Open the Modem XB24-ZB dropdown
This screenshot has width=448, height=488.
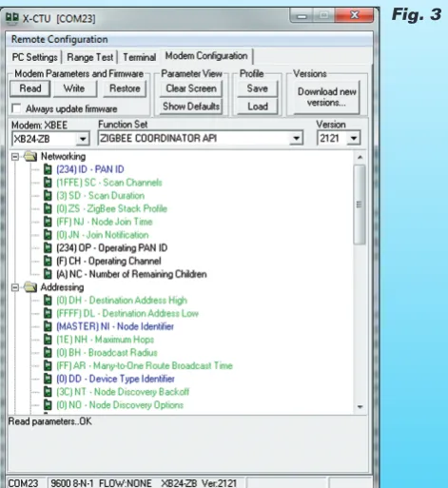point(83,139)
